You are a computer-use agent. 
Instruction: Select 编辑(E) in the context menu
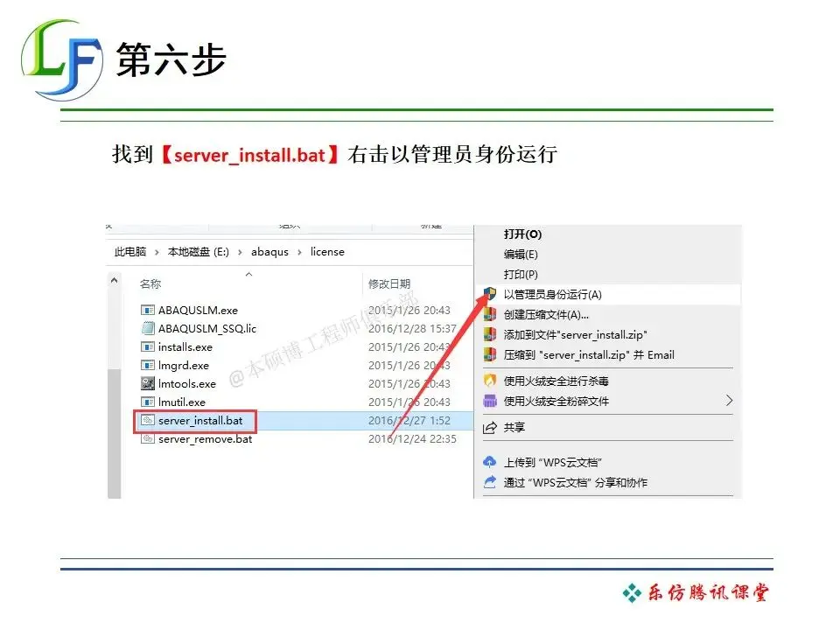point(521,255)
